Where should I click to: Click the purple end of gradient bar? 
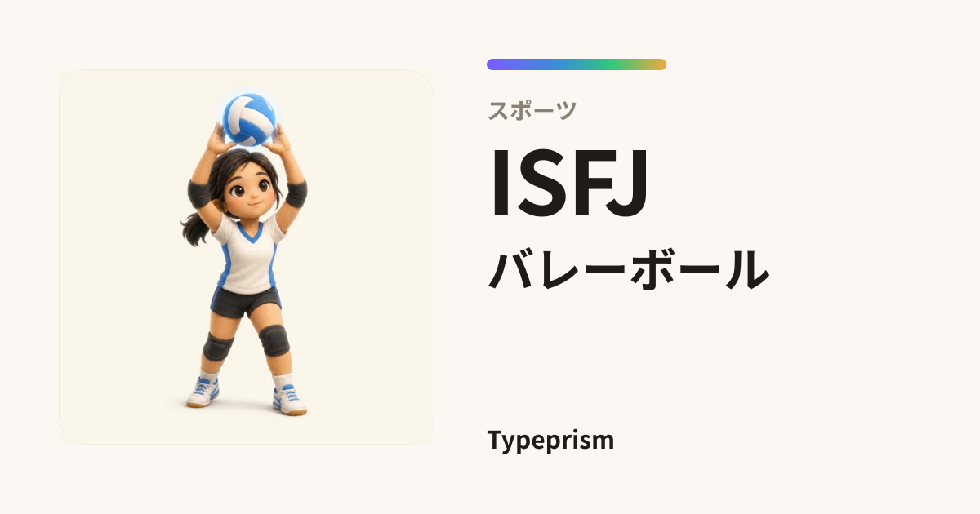point(495,64)
